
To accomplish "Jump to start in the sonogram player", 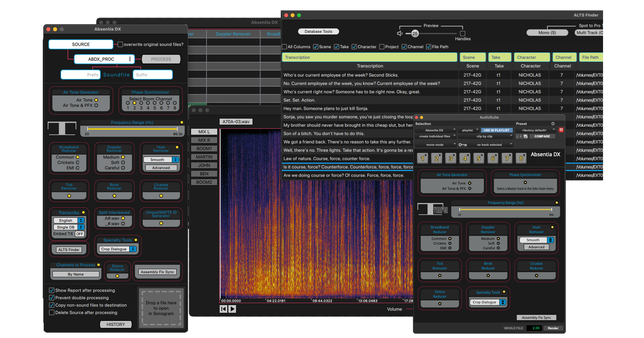I will coord(223,309).
